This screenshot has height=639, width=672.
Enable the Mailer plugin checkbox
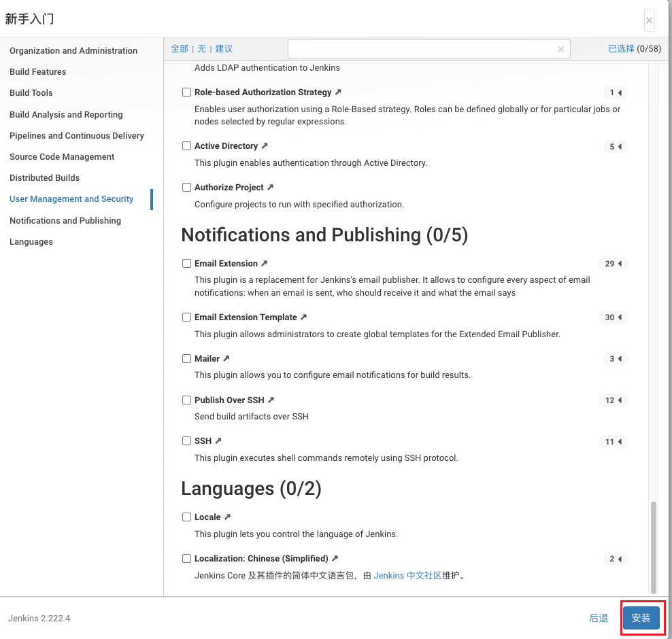click(186, 358)
